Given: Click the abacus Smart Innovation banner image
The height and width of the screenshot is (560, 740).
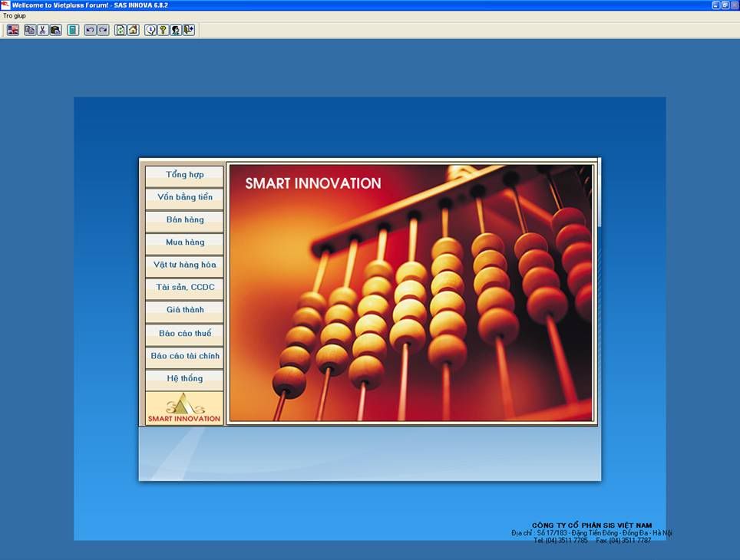Looking at the screenshot, I should 411,292.
